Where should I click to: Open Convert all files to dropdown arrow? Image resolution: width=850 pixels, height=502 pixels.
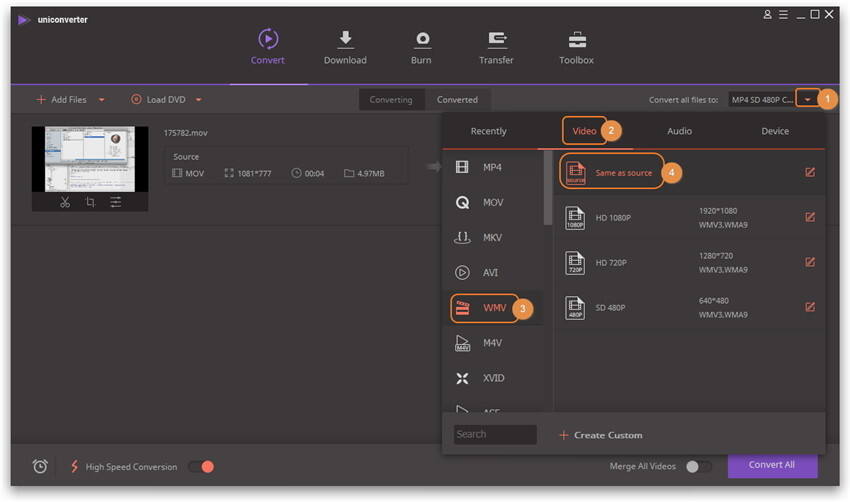click(807, 99)
